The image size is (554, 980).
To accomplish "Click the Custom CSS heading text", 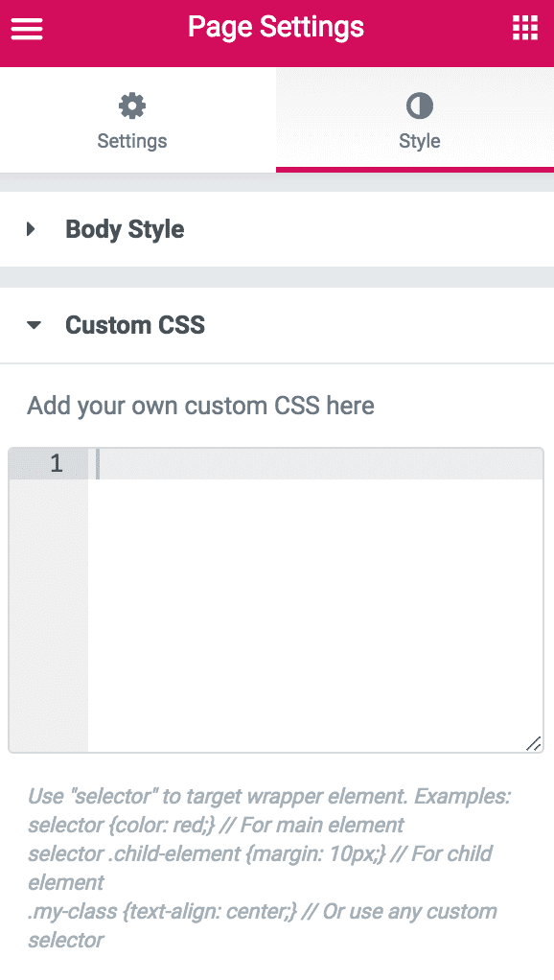I will point(134,325).
